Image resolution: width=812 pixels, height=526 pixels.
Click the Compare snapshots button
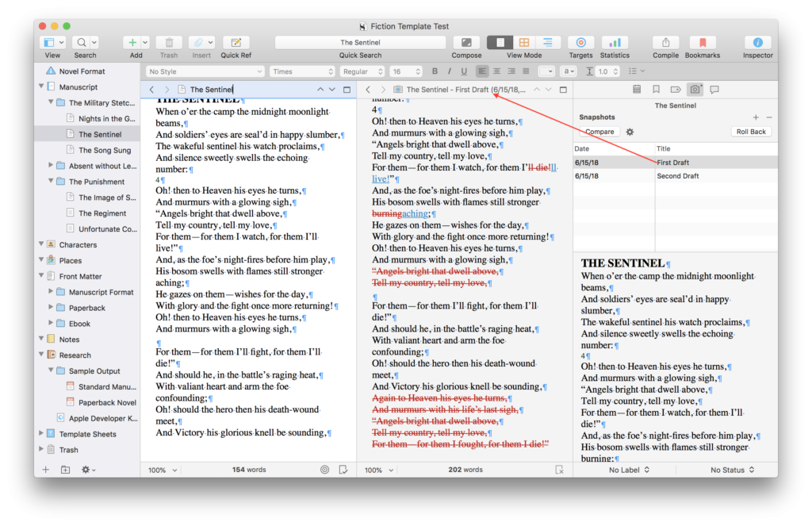coord(599,132)
